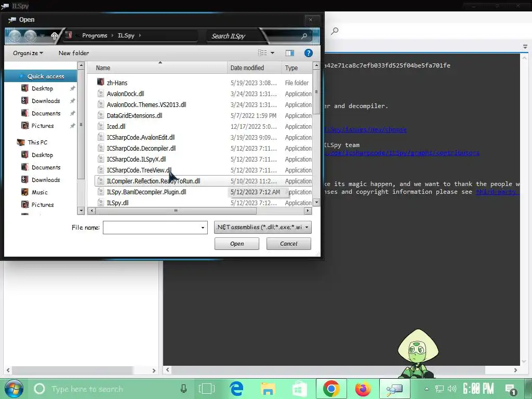The image size is (532, 399).
Task: Open File Explorer from taskbar
Action: click(x=268, y=389)
